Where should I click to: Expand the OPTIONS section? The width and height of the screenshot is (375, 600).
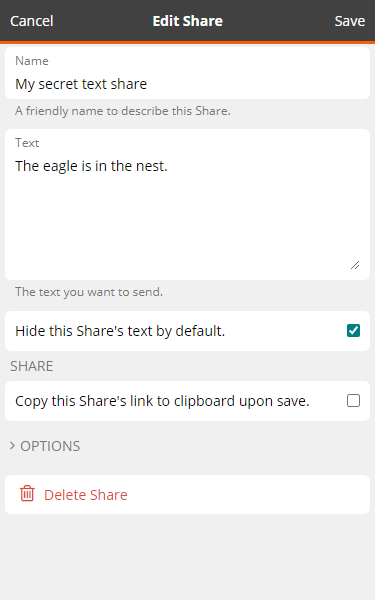click(45, 446)
